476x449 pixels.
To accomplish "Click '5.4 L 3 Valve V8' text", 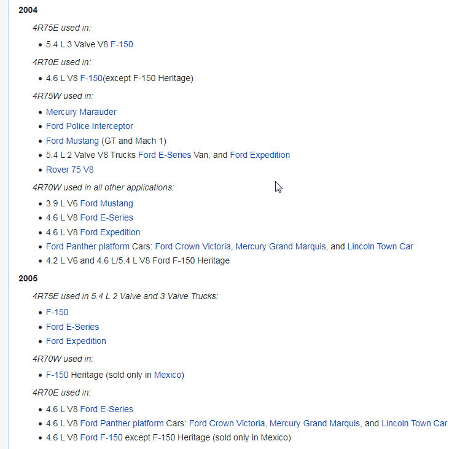I will click(x=77, y=44).
